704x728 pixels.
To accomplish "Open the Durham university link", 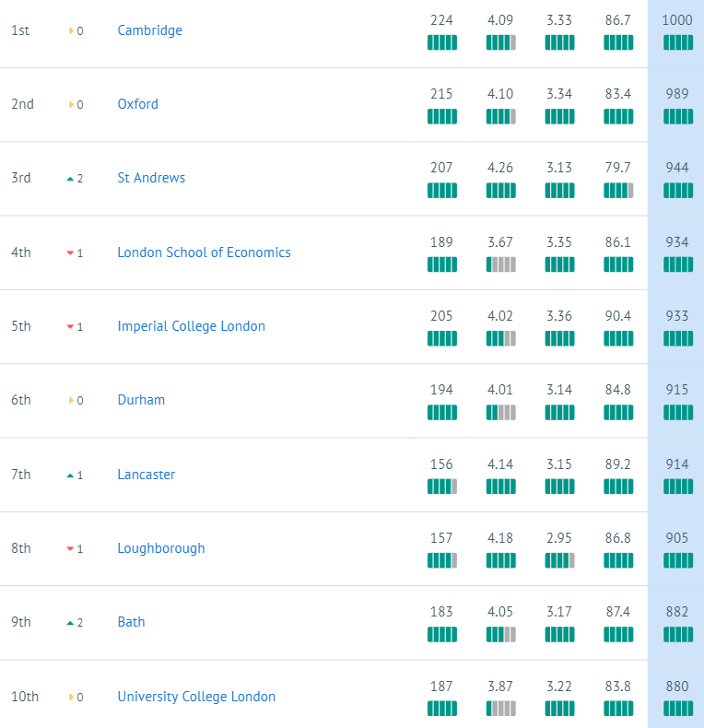I will pos(141,400).
